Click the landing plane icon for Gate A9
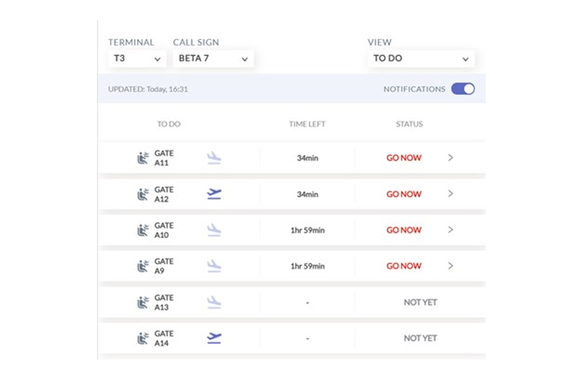588x382 pixels. pyautogui.click(x=214, y=266)
